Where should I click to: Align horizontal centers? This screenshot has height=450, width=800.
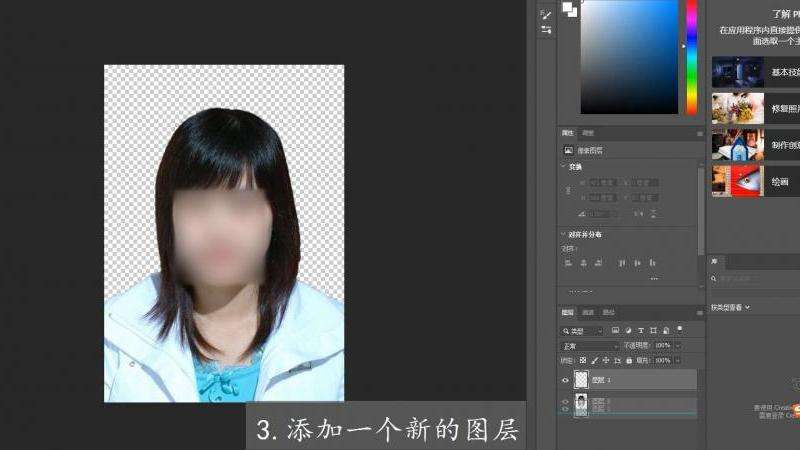click(x=584, y=263)
